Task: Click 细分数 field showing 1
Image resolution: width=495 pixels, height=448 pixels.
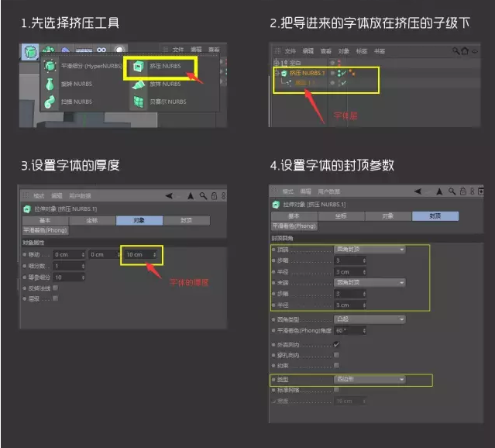Action: (69, 266)
